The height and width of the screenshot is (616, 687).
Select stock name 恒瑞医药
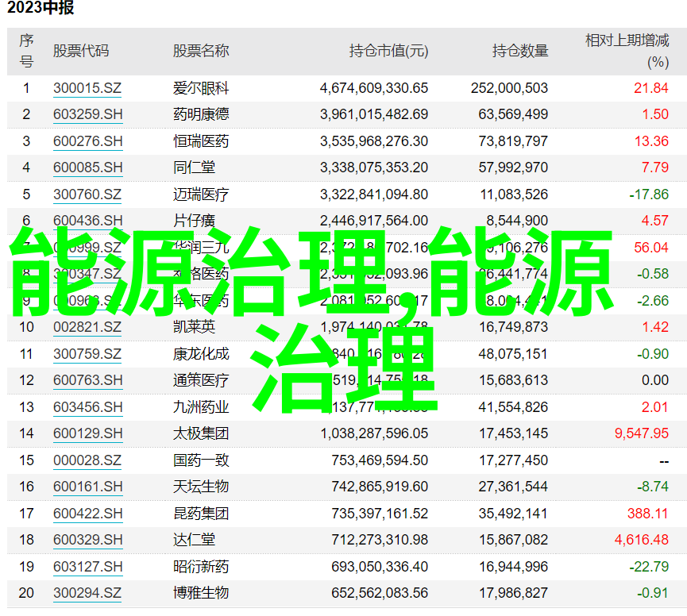[201, 141]
